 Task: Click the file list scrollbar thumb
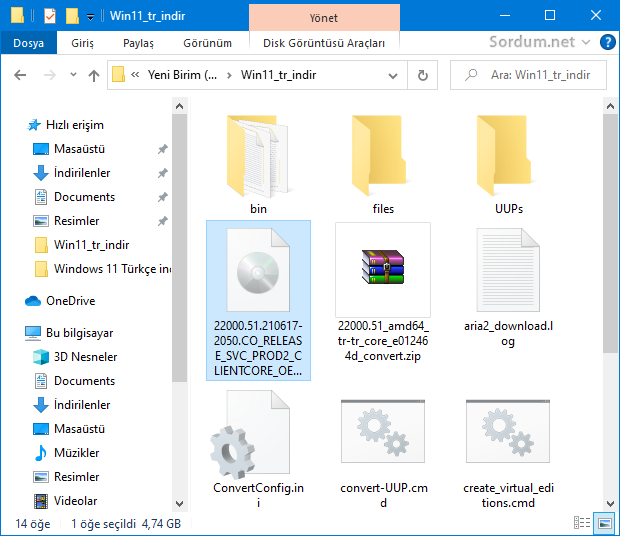point(610,233)
